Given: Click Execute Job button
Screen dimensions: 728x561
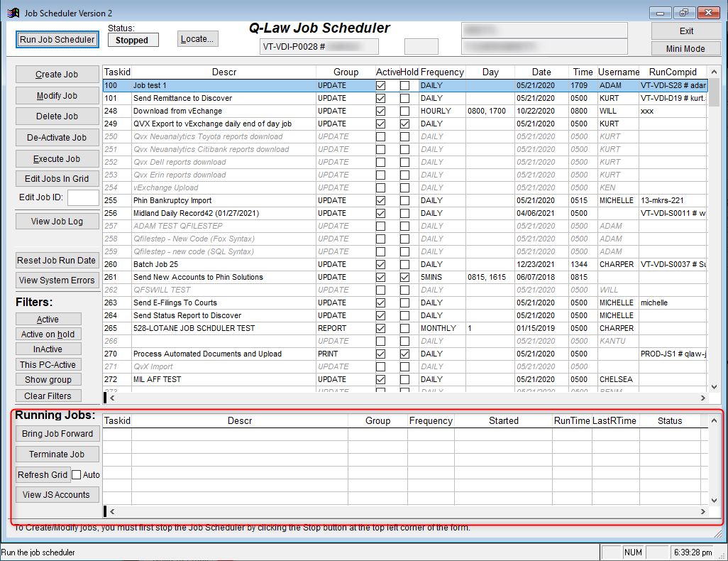Looking at the screenshot, I should click(x=57, y=159).
